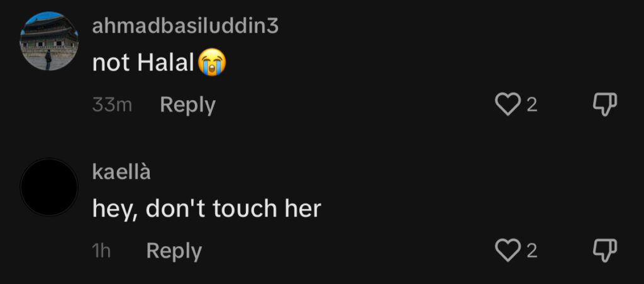Visit the kaellà username link
This screenshot has height=284, width=644.
121,172
